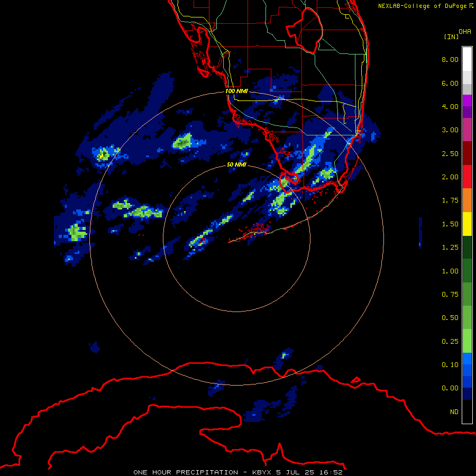Click the NEXLAB-College of DuPage label
This screenshot has height=476, width=476.
[x=425, y=6]
